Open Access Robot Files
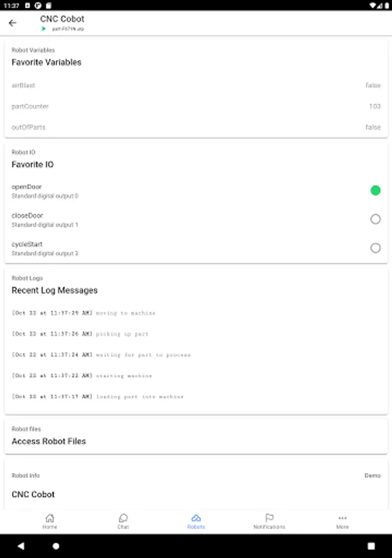Image resolution: width=392 pixels, height=558 pixels. pos(196,436)
